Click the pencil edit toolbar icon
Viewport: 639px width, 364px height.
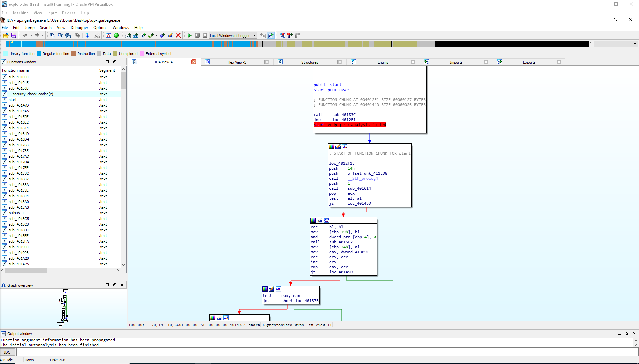[170, 35]
